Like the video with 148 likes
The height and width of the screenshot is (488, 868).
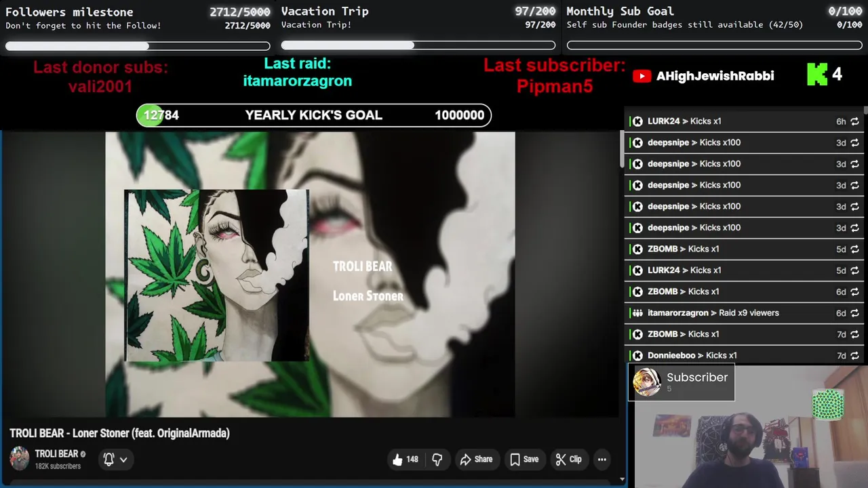click(x=405, y=460)
